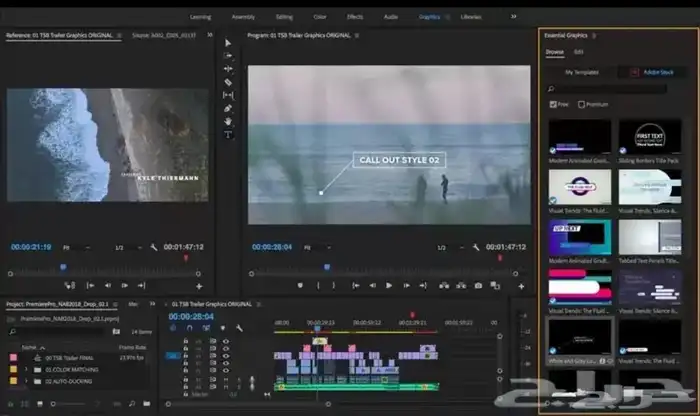The width and height of the screenshot is (700, 416).
Task: Enable the Free filter checkbox
Action: [x=553, y=104]
